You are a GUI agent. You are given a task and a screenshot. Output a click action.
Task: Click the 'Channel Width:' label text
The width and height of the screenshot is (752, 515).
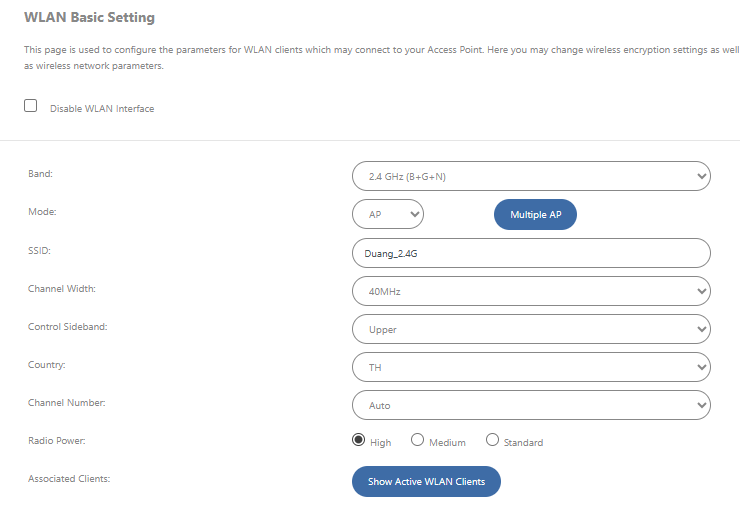[62, 289]
